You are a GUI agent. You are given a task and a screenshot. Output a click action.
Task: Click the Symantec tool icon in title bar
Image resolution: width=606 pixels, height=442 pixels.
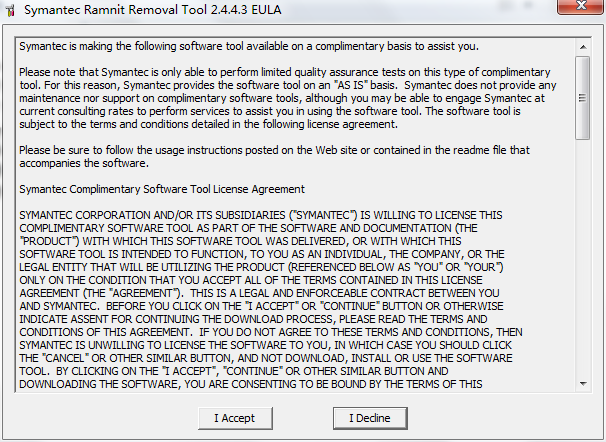coord(10,10)
